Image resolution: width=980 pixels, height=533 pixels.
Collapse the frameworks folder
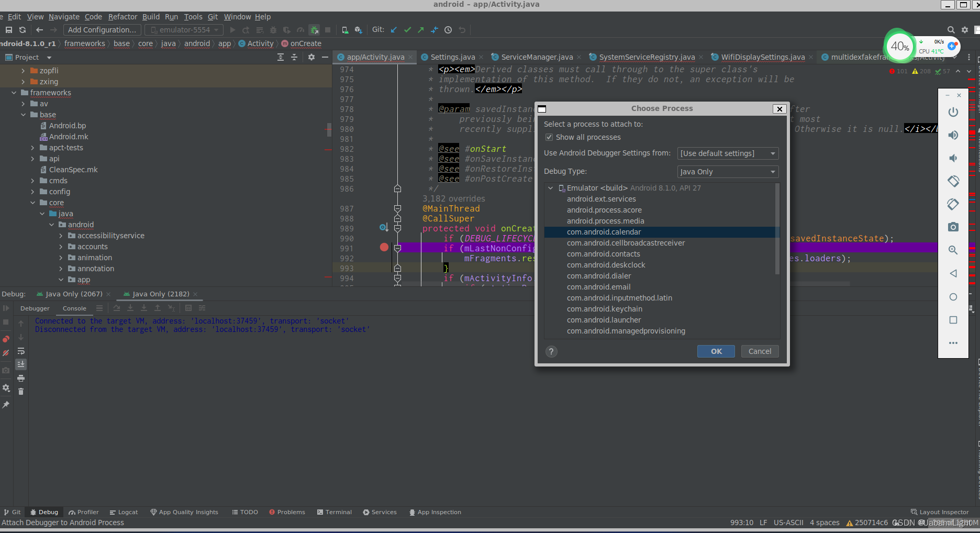coord(14,93)
